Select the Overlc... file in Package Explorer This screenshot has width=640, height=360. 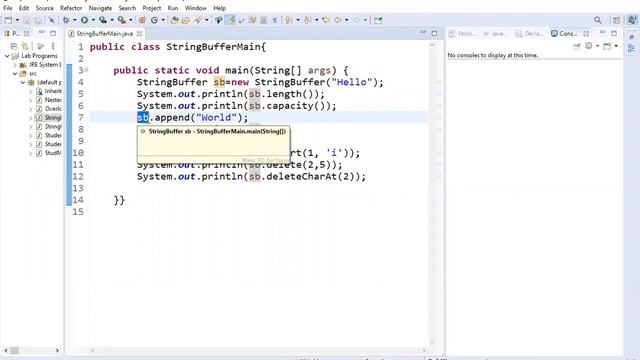(x=49, y=109)
